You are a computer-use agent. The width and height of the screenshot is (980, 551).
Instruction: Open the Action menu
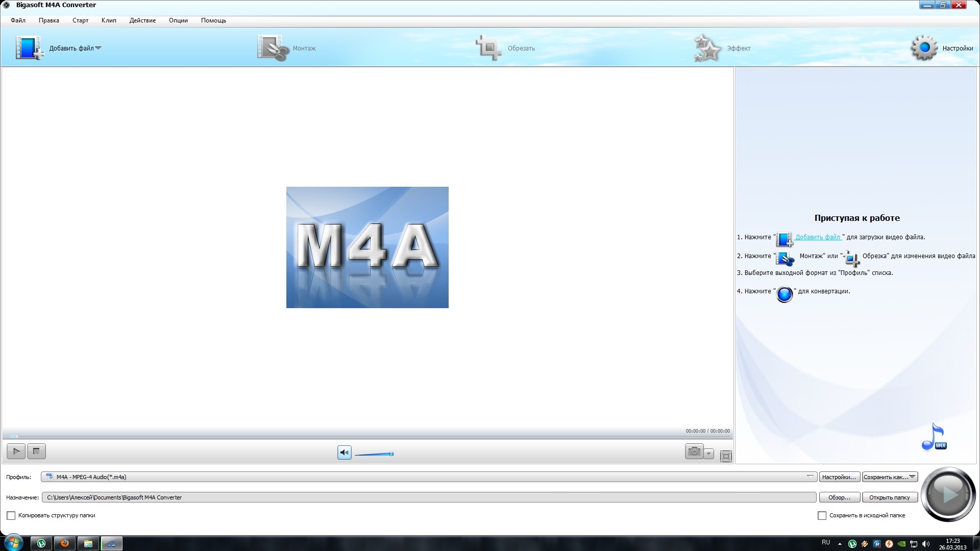pos(142,20)
